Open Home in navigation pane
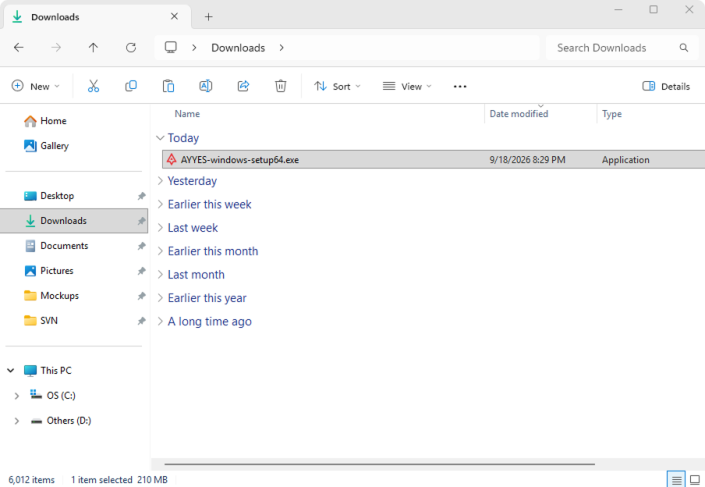The width and height of the screenshot is (705, 487). coord(45,121)
